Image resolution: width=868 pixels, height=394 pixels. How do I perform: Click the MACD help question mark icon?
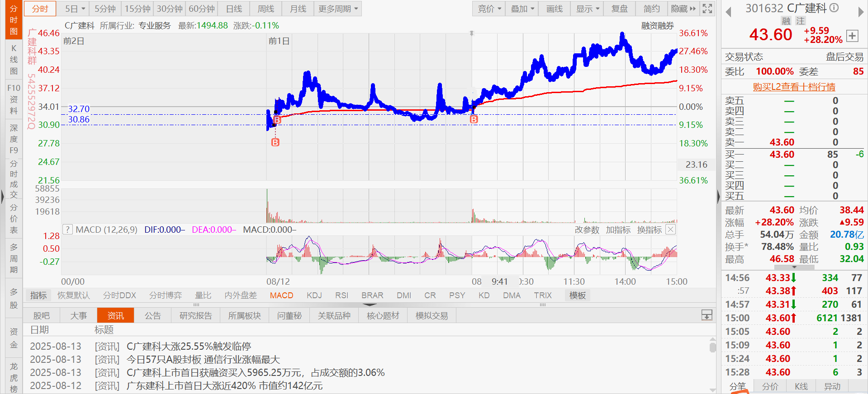coord(67,230)
